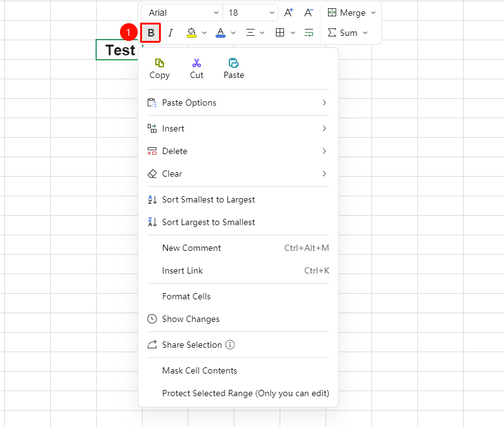
Task: Open borders dropdown arrow
Action: click(292, 33)
